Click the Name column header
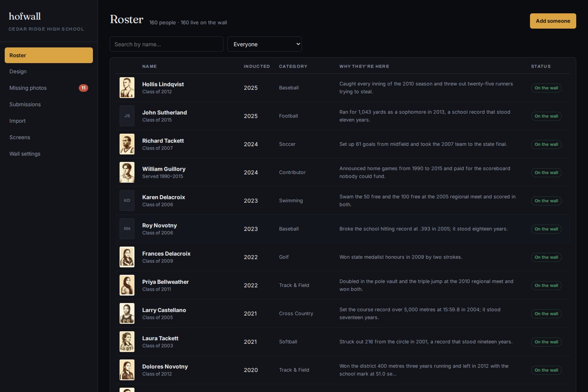588x392 pixels. [x=149, y=66]
